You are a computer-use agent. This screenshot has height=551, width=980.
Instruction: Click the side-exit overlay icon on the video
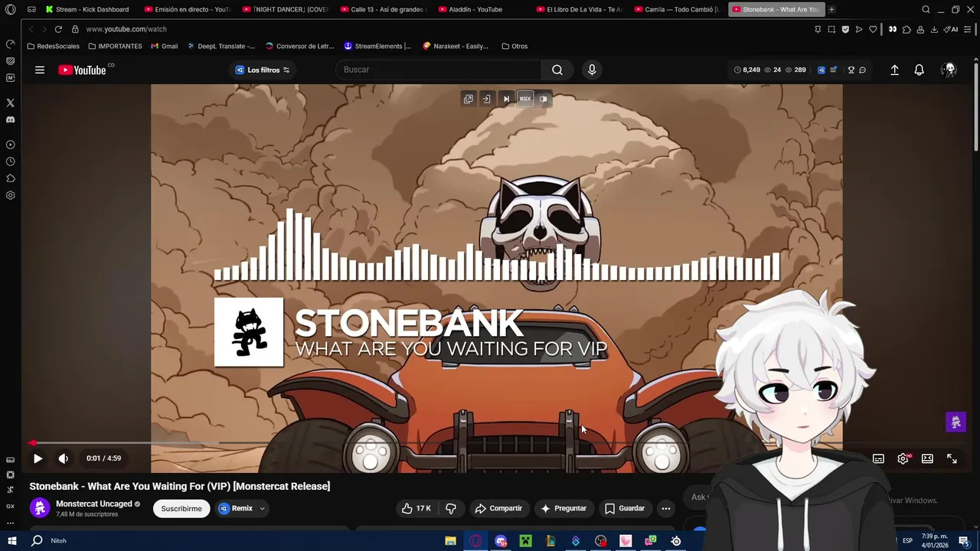click(486, 99)
